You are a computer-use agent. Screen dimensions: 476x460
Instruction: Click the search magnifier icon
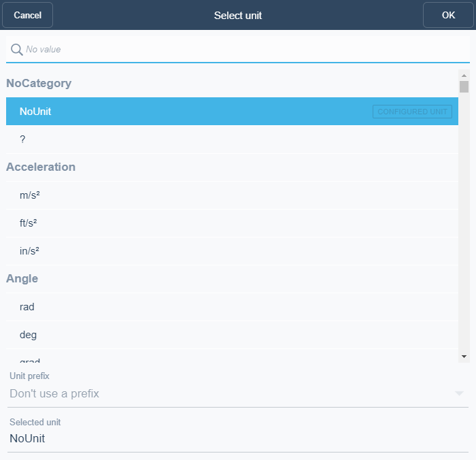click(17, 50)
